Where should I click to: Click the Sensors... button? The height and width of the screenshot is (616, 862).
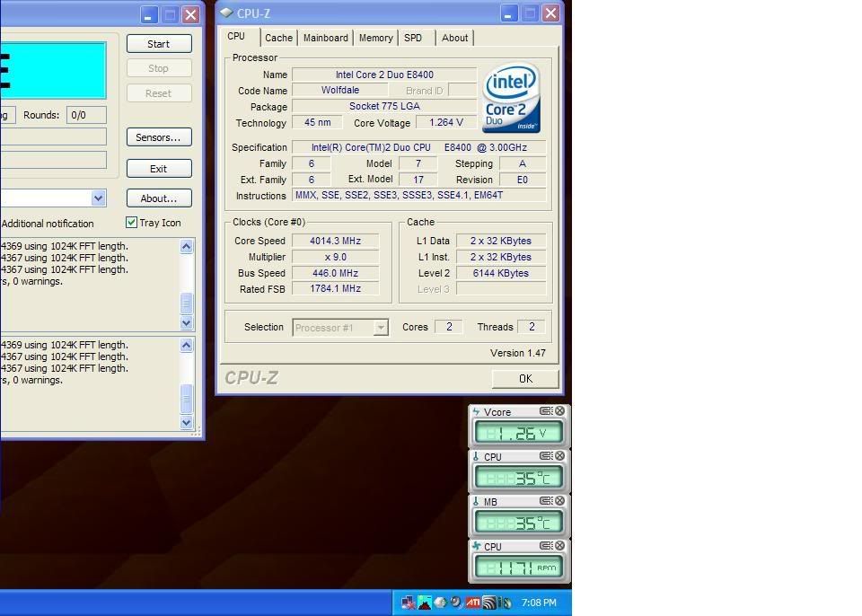tap(159, 137)
